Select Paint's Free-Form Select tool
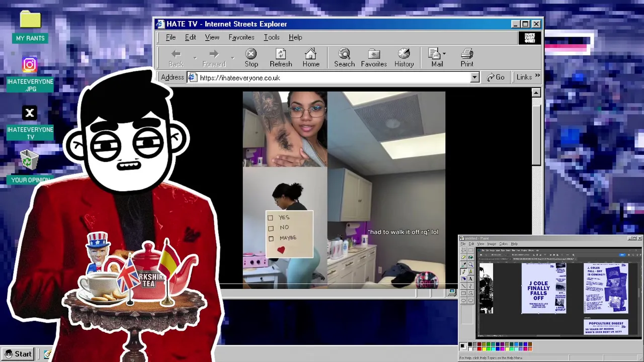The image size is (644, 362). point(463,250)
